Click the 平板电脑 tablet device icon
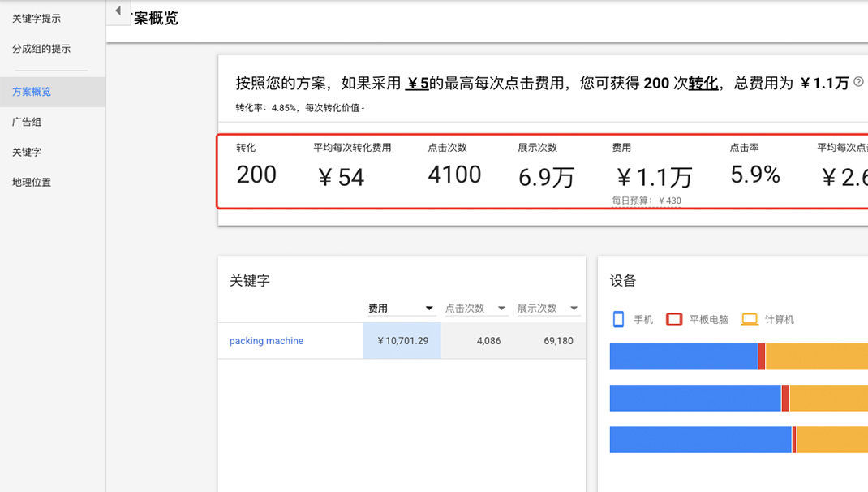This screenshot has height=492, width=868. point(673,319)
